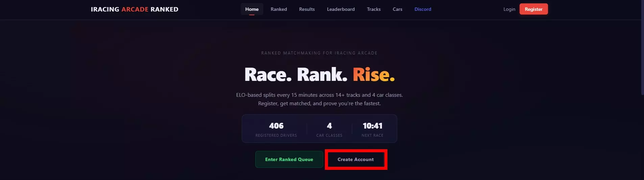The width and height of the screenshot is (644, 180).
Task: Click the 4 Car Classes stat
Action: [329, 129]
